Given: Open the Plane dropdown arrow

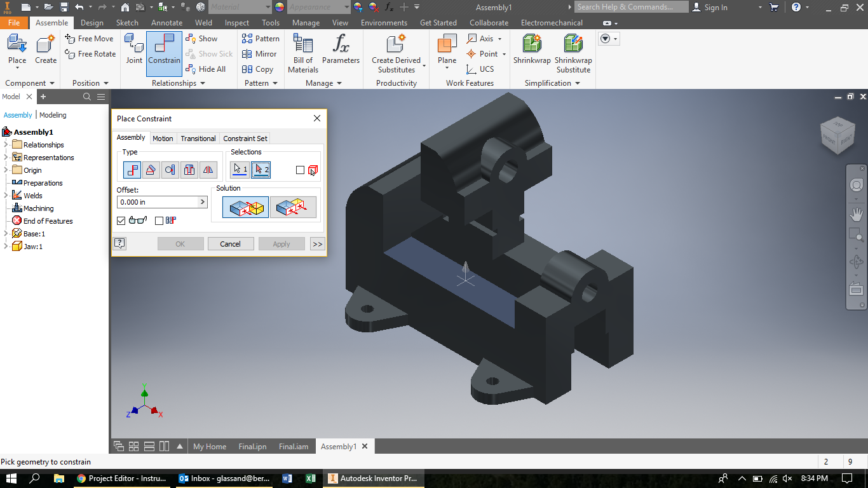Looking at the screenshot, I should coord(447,69).
